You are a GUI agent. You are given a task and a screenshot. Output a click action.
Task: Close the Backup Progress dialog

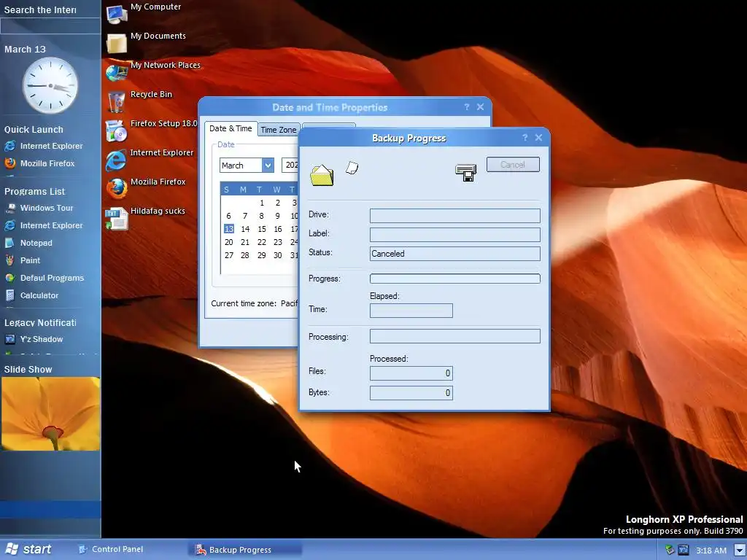coord(538,138)
